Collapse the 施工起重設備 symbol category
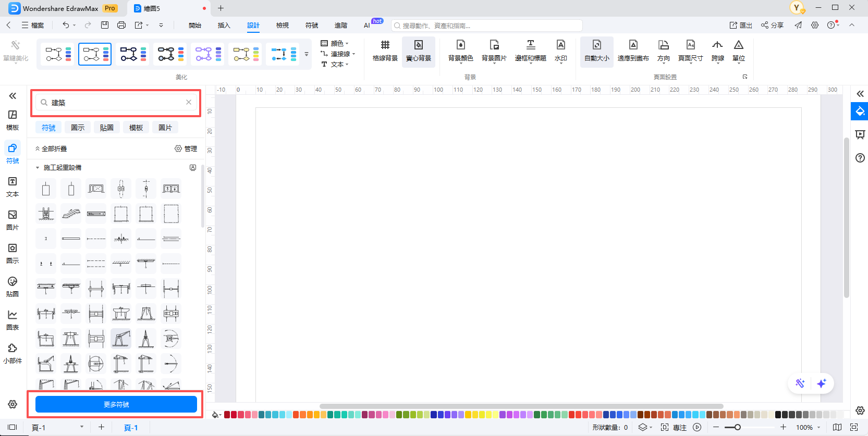Viewport: 868px width, 436px height. [38, 168]
